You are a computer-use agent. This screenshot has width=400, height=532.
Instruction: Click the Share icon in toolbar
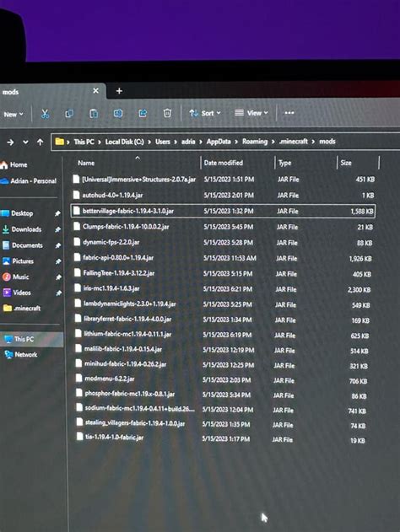pos(143,113)
